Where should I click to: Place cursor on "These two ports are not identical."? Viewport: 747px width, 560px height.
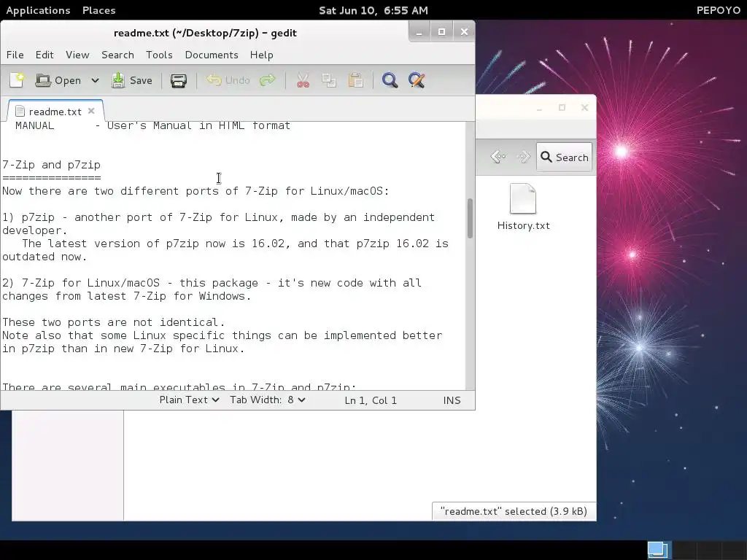[x=113, y=322]
